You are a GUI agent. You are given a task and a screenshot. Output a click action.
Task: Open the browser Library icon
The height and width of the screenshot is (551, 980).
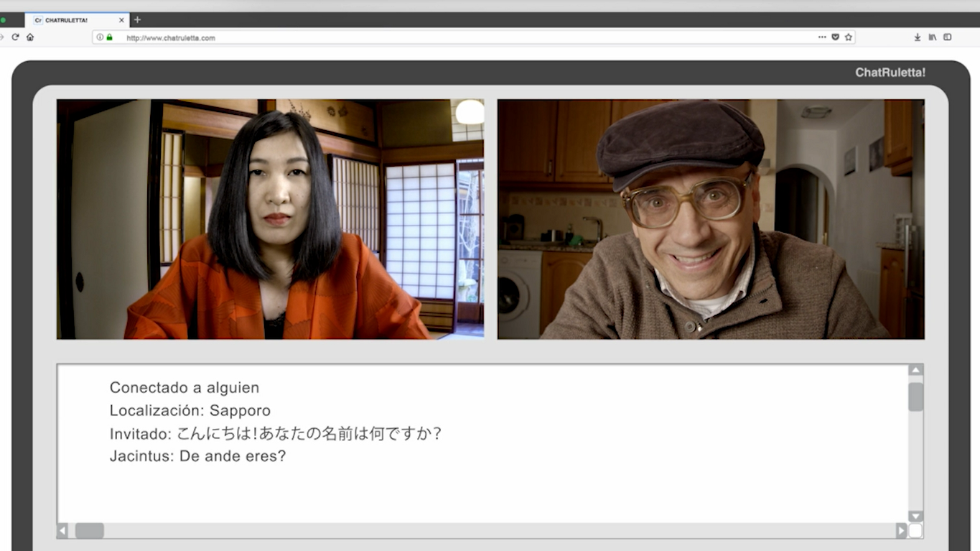pyautogui.click(x=933, y=37)
